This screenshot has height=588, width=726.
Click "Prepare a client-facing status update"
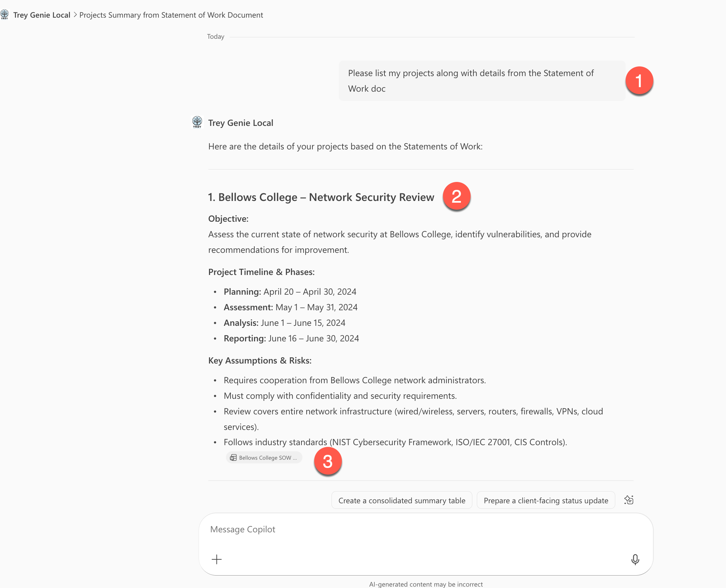(x=546, y=500)
